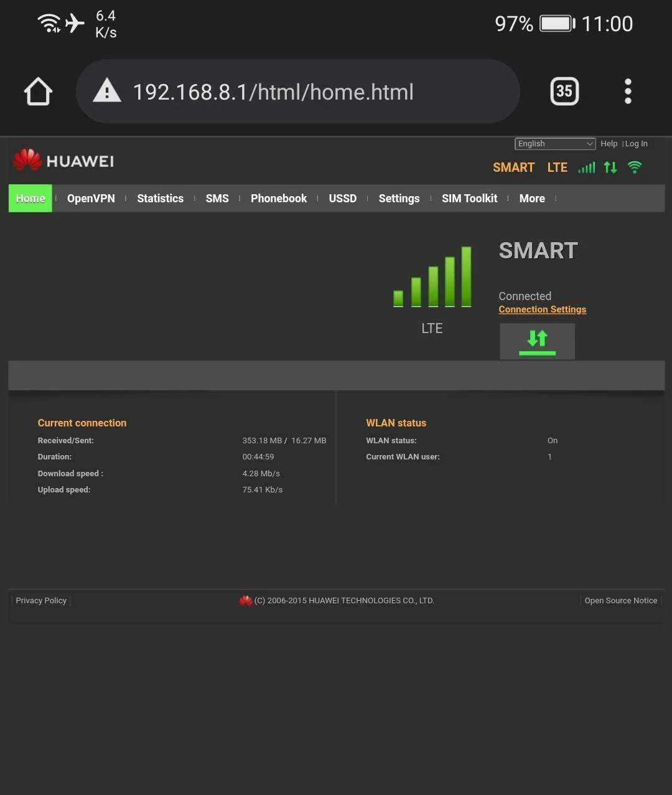Click the 353.18 MB / 16.27 MB value
This screenshot has width=672, height=795.
click(x=284, y=440)
